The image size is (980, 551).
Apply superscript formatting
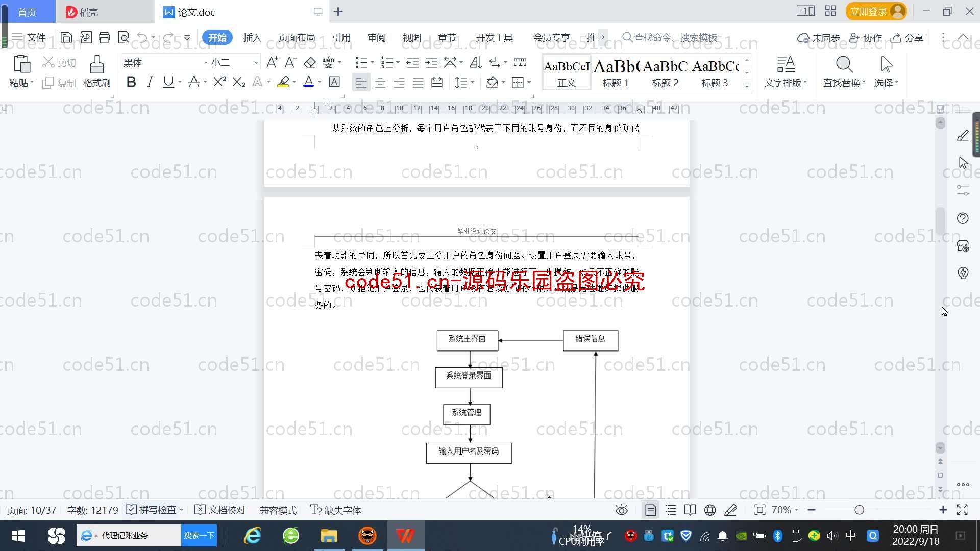pos(219,82)
